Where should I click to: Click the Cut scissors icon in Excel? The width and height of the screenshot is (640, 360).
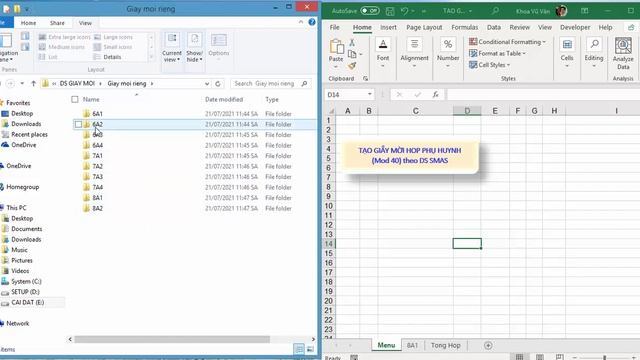click(352, 42)
